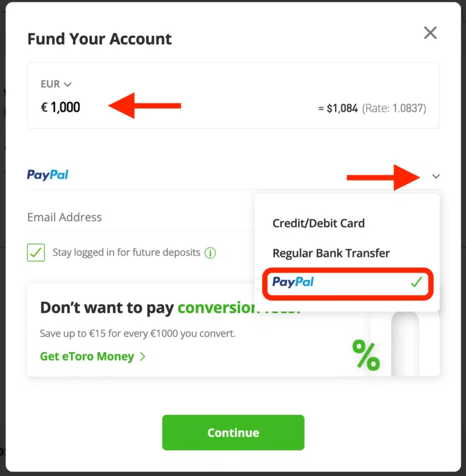Click the EUR currency label

point(50,84)
